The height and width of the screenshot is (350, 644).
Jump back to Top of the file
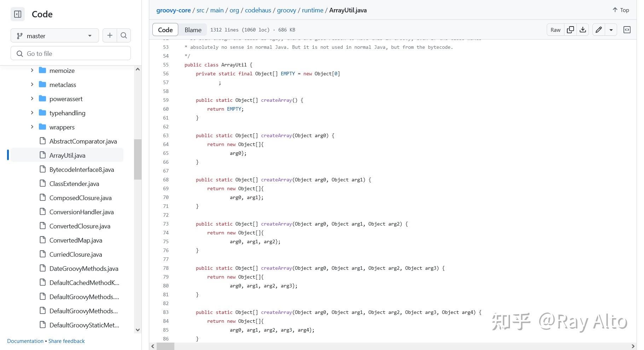click(620, 10)
